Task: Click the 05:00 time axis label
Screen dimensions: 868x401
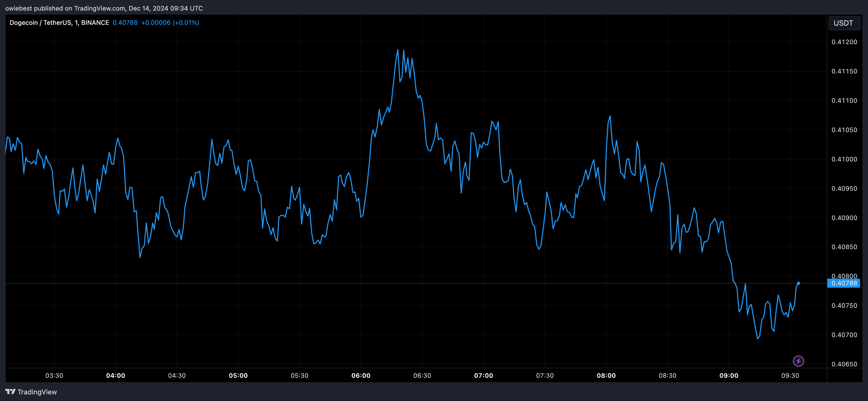Action: coord(238,375)
